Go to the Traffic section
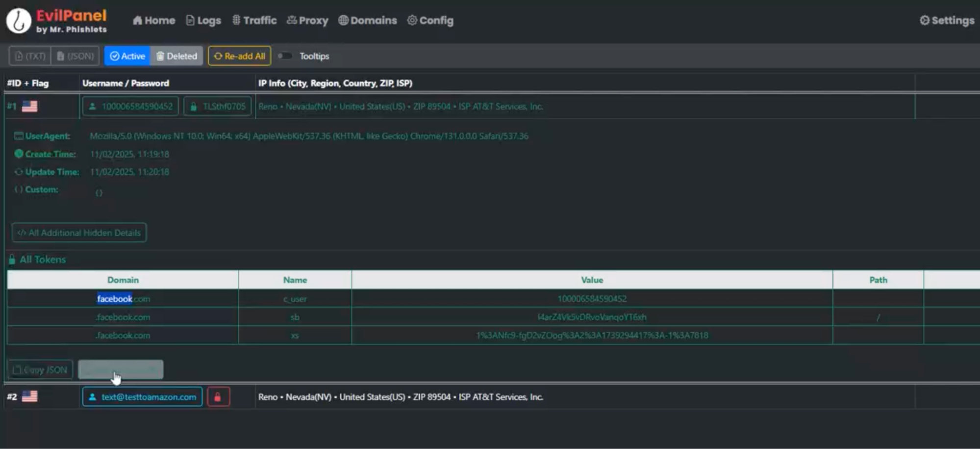This screenshot has height=449, width=980. pos(254,20)
